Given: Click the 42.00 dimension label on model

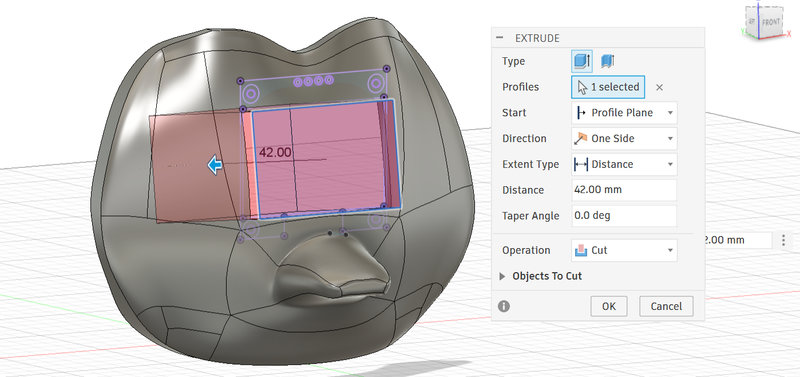Looking at the screenshot, I should tap(275, 152).
